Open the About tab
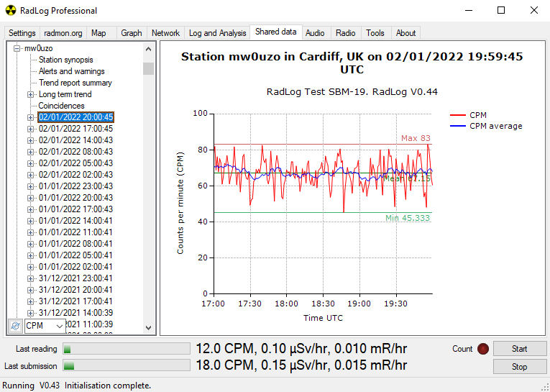Viewport: 550px width, 392px height. point(405,33)
